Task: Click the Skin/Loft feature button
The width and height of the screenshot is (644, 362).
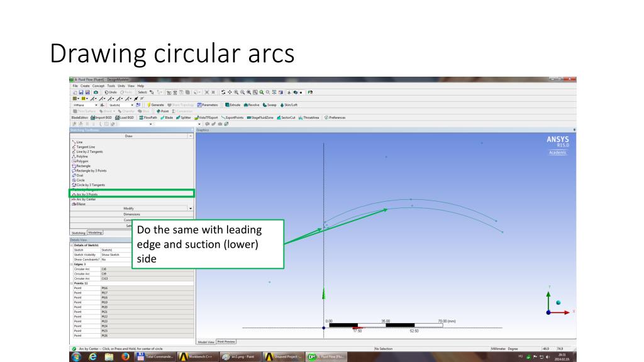Action: 289,105
